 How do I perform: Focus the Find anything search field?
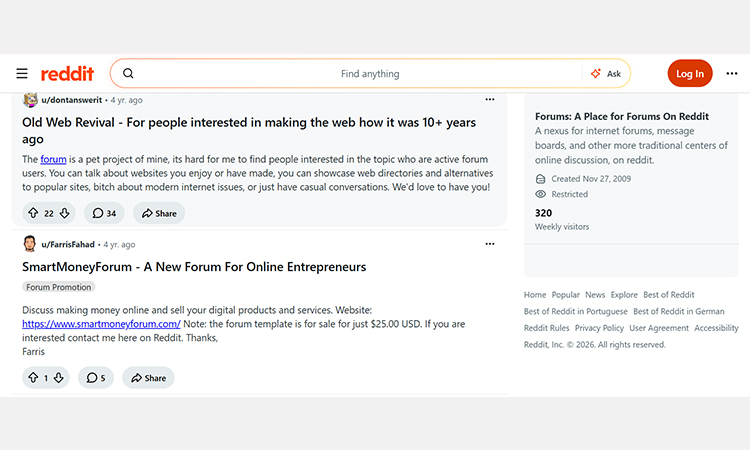pos(370,74)
